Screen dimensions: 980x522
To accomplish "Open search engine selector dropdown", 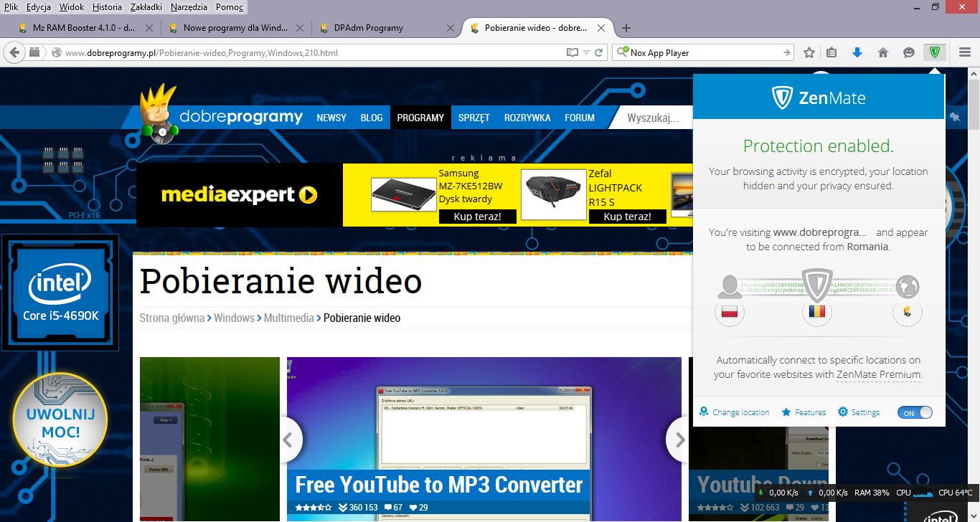I will click(623, 52).
